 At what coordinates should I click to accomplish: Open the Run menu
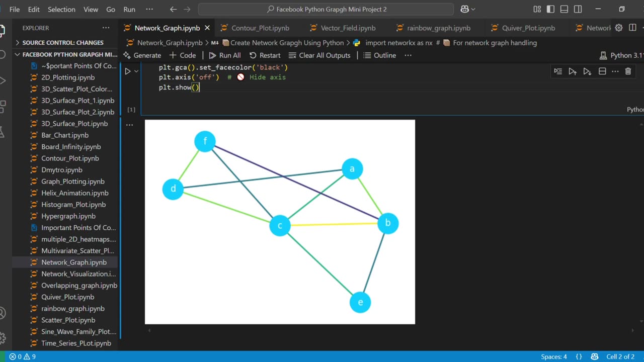tap(129, 9)
